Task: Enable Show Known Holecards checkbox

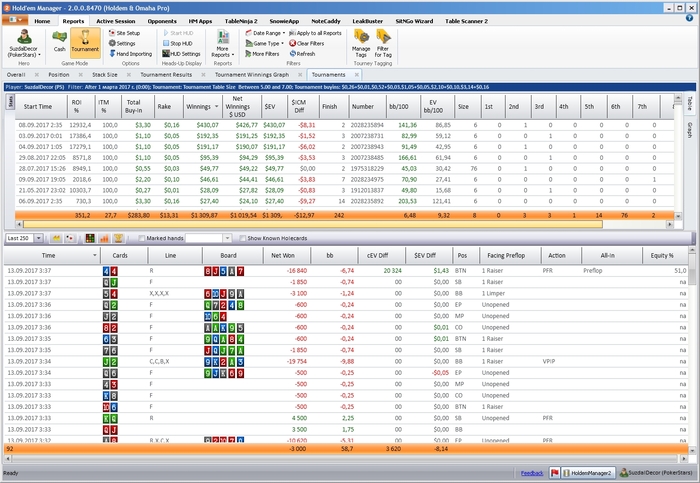Action: pyautogui.click(x=242, y=238)
